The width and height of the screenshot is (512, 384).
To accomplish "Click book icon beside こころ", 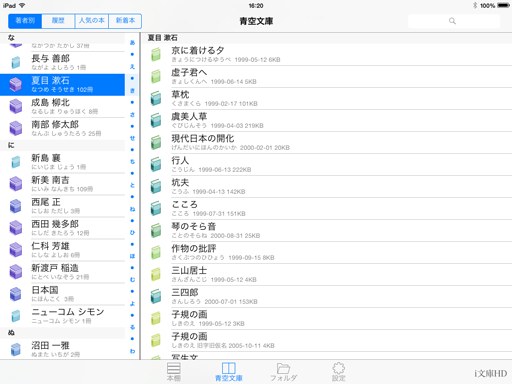I will [x=156, y=209].
